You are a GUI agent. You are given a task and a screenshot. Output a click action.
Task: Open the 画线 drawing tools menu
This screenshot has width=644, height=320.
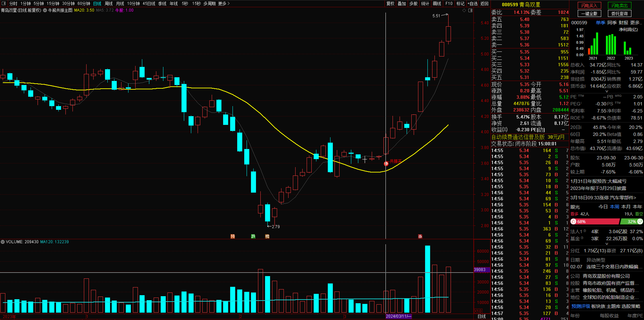(x=437, y=4)
